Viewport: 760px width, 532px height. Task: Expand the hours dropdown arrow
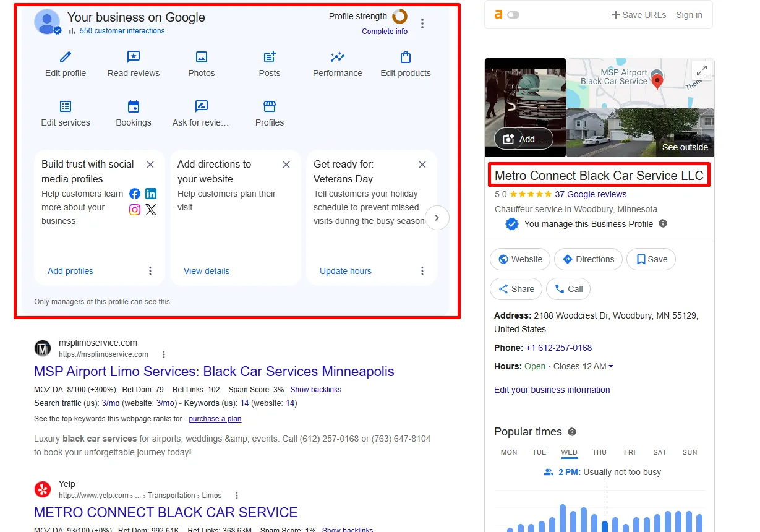(x=611, y=366)
